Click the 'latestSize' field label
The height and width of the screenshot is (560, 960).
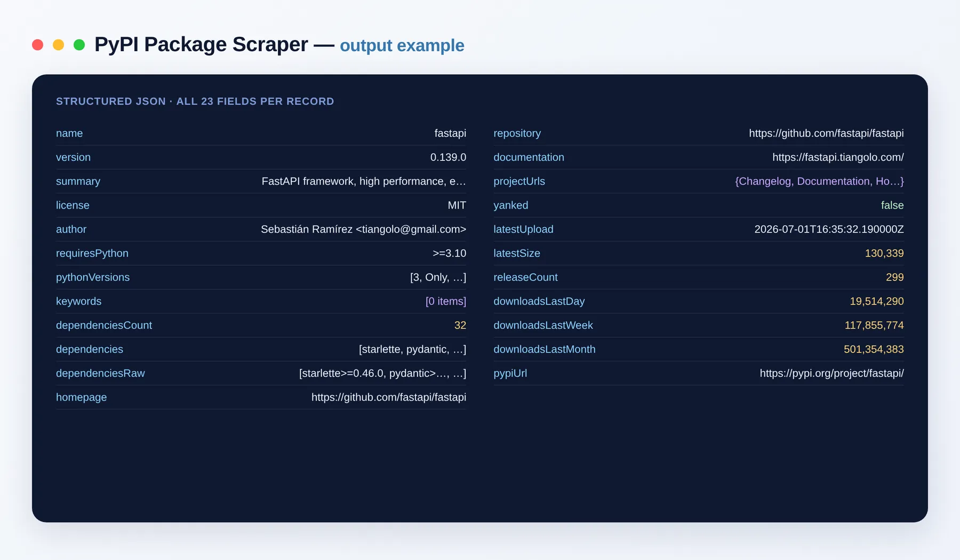point(517,253)
